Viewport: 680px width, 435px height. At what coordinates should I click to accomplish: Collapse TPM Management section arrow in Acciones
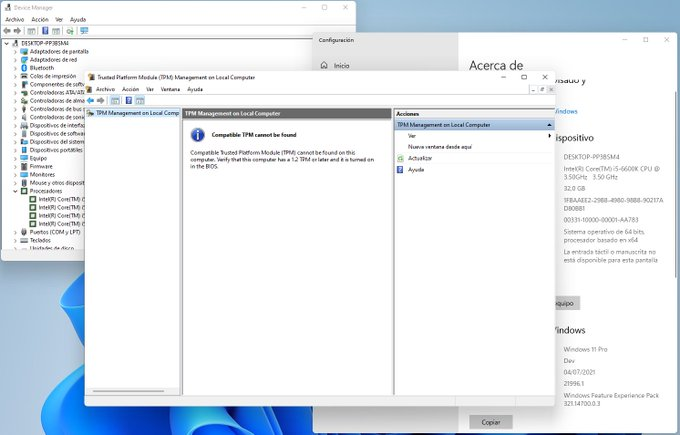549,125
